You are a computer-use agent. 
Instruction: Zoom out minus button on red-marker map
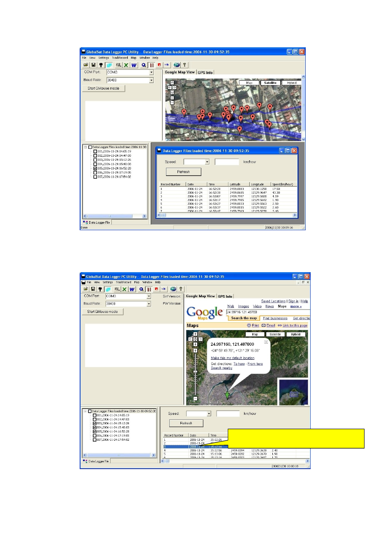(172, 103)
